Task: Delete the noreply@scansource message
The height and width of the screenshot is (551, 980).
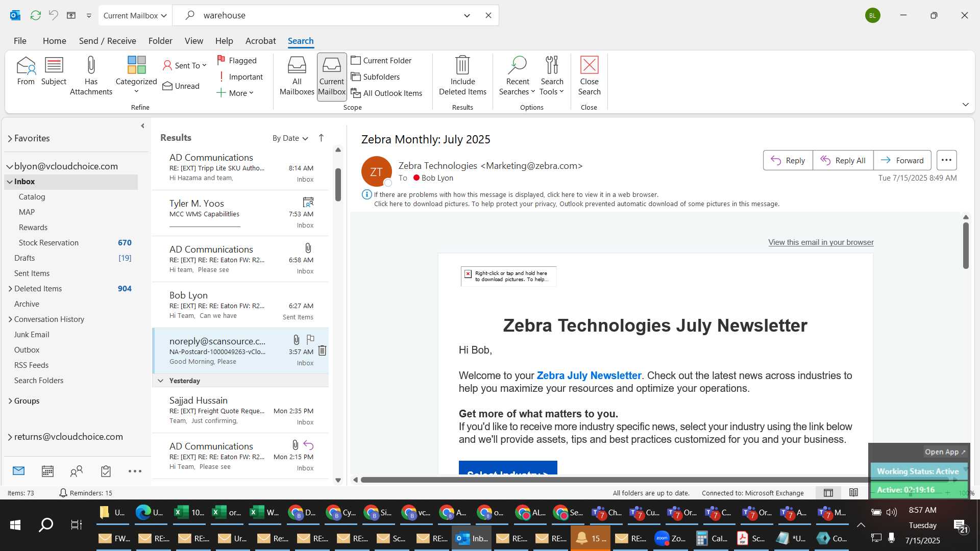Action: click(322, 350)
